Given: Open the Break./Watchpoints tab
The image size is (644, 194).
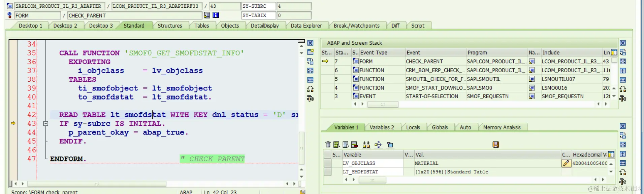Looking at the screenshot, I should tap(356, 26).
